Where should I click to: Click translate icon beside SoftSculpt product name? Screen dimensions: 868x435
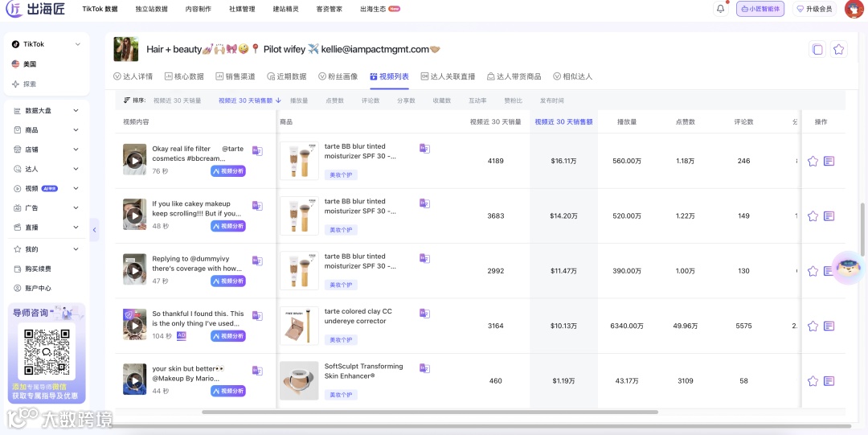pos(424,367)
